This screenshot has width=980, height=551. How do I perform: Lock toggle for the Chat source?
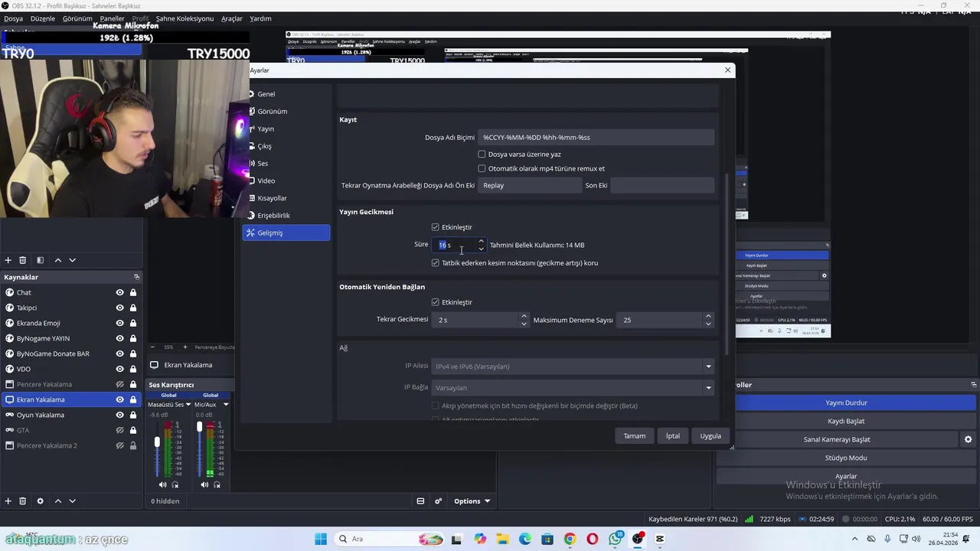[133, 292]
